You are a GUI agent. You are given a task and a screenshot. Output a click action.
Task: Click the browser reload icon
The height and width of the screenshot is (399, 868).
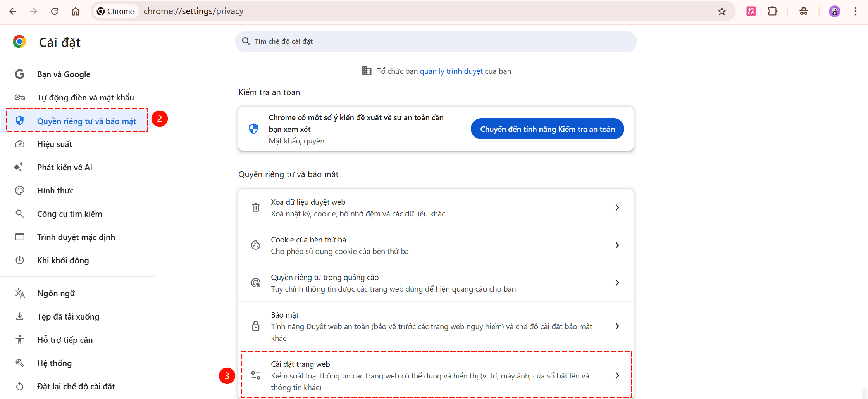(x=55, y=11)
